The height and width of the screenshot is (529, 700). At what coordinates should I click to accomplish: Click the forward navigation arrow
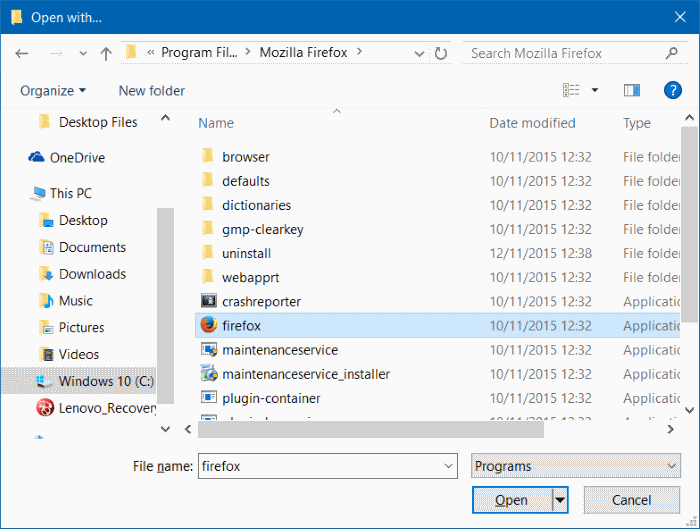coord(56,54)
